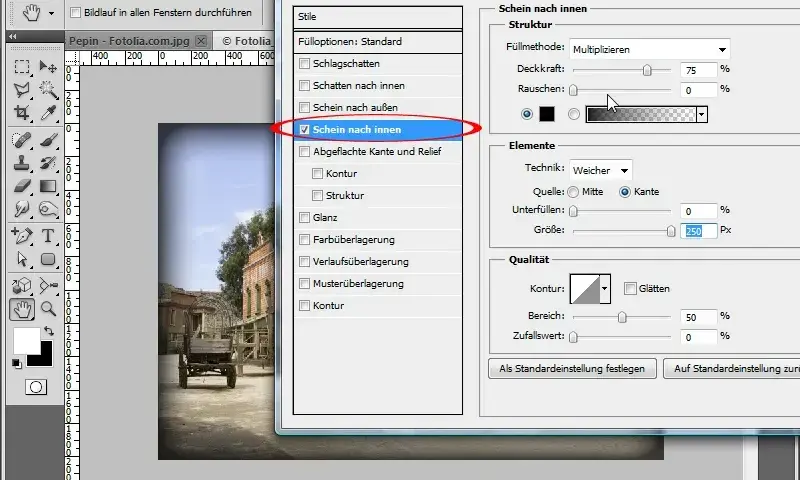Enable Farbüberlagerung checkbox
This screenshot has height=480, width=800.
pyautogui.click(x=305, y=240)
